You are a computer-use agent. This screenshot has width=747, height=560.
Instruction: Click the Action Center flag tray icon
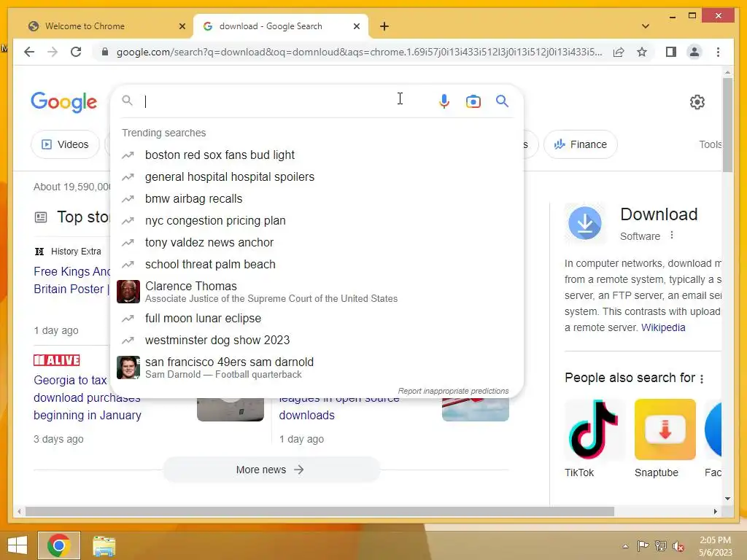coord(643,545)
